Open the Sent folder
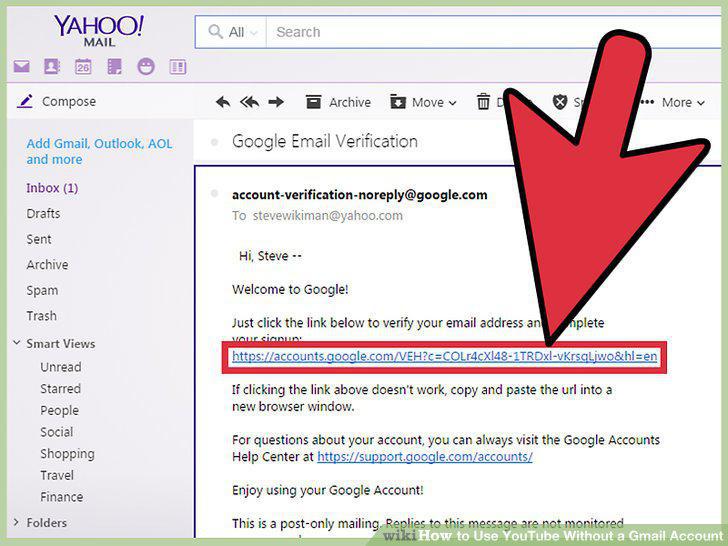This screenshot has width=728, height=546. (39, 239)
